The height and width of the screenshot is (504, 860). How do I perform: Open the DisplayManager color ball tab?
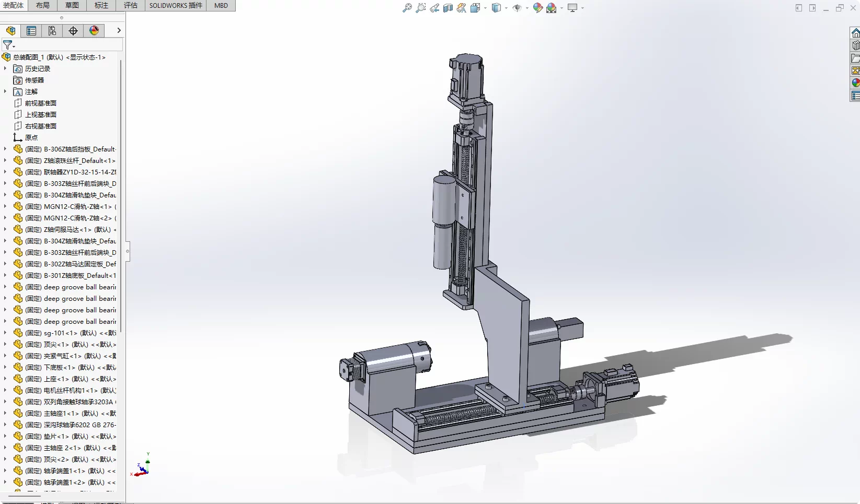coord(94,31)
